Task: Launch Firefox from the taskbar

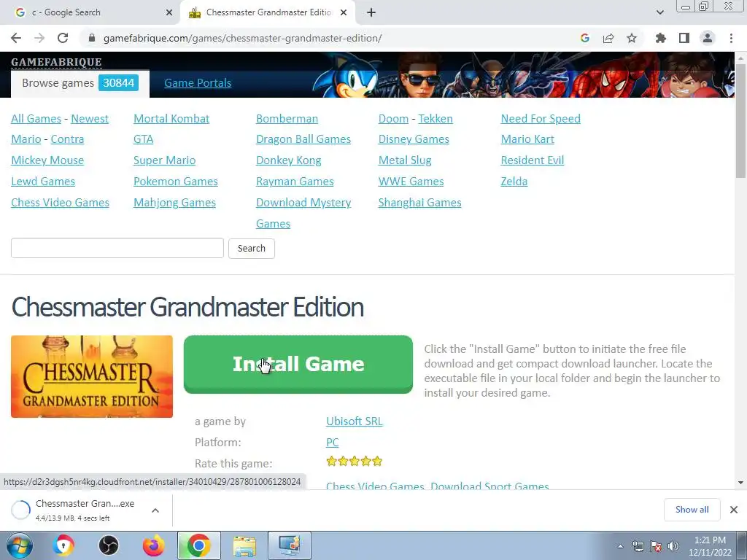Action: (x=153, y=545)
